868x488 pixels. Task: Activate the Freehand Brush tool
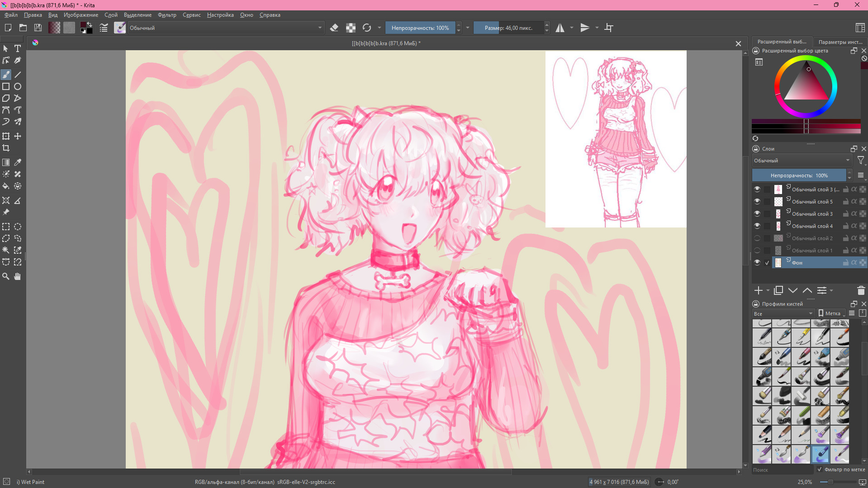pyautogui.click(x=6, y=75)
